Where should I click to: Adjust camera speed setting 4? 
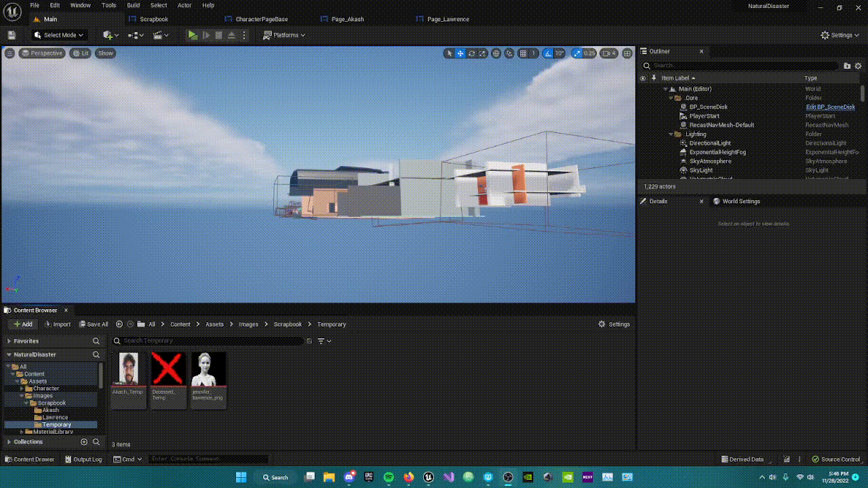[x=609, y=53]
